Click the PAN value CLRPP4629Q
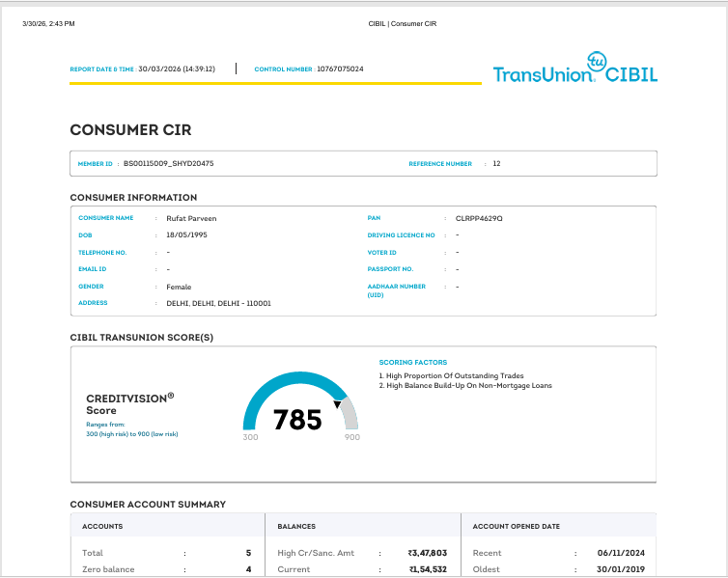728x578 pixels. (x=479, y=218)
